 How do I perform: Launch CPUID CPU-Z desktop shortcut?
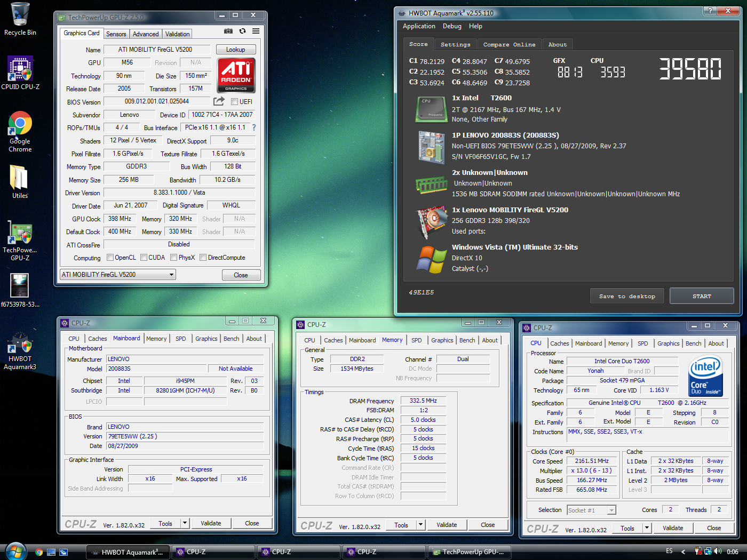pyautogui.click(x=20, y=73)
